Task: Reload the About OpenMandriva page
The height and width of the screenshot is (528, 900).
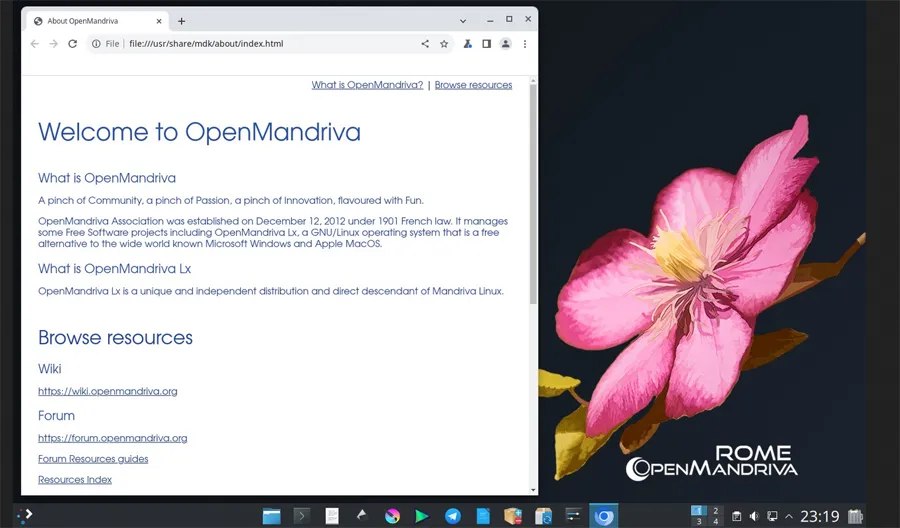Action: pos(72,44)
